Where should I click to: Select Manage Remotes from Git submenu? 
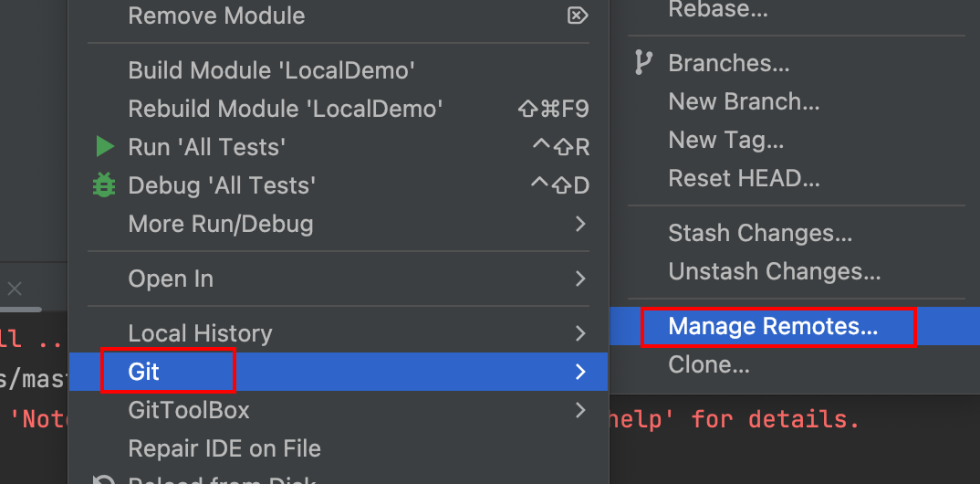point(773,327)
